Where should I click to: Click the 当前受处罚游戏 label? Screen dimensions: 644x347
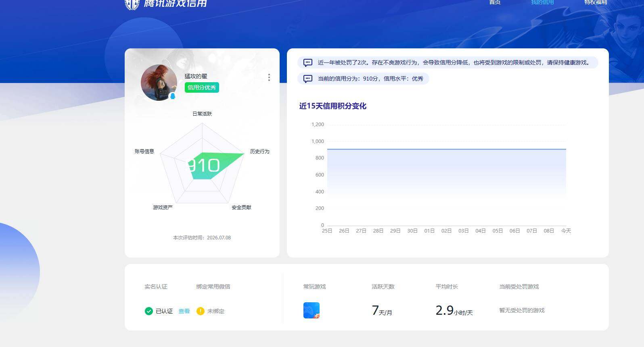click(x=519, y=287)
